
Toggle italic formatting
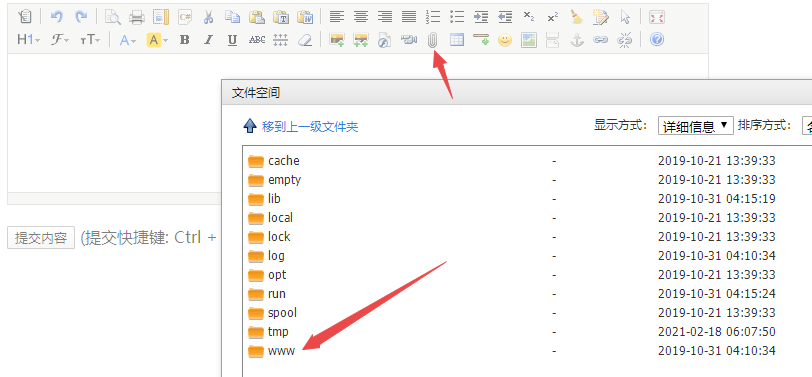click(x=209, y=40)
